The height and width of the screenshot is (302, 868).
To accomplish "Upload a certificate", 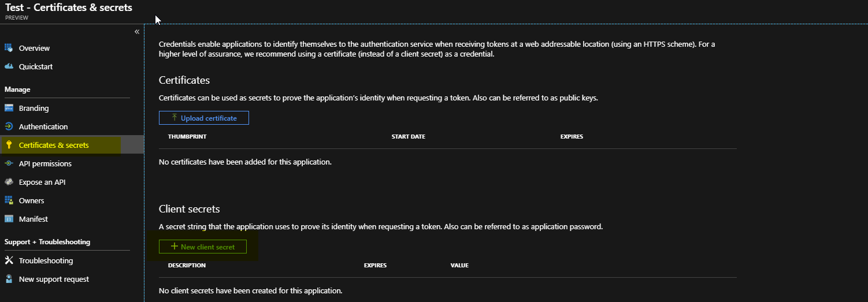I will pos(203,118).
